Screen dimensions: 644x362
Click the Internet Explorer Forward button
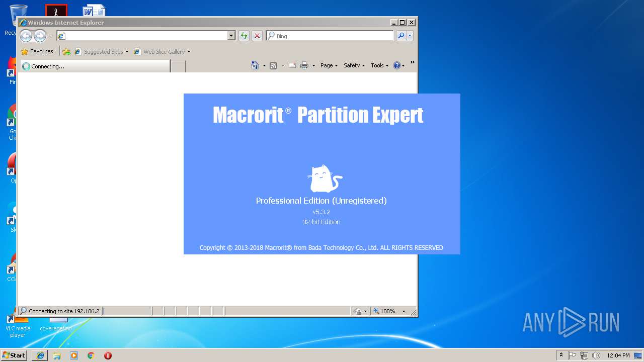click(40, 36)
